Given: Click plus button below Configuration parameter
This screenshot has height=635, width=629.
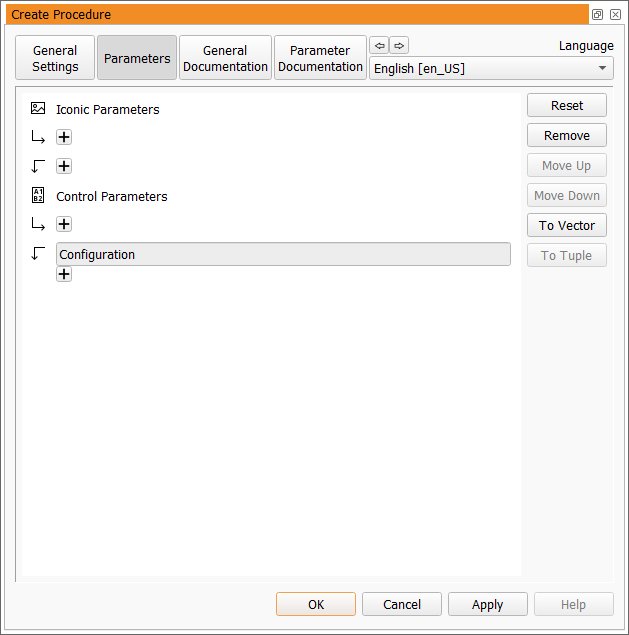Looking at the screenshot, I should [x=64, y=274].
